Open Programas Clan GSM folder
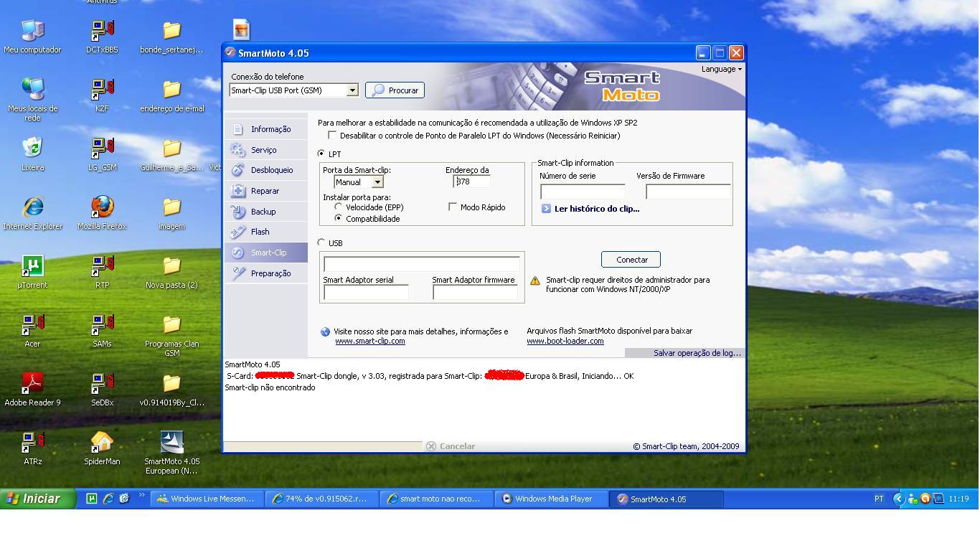Viewport: 980px width, 551px height. 171,335
